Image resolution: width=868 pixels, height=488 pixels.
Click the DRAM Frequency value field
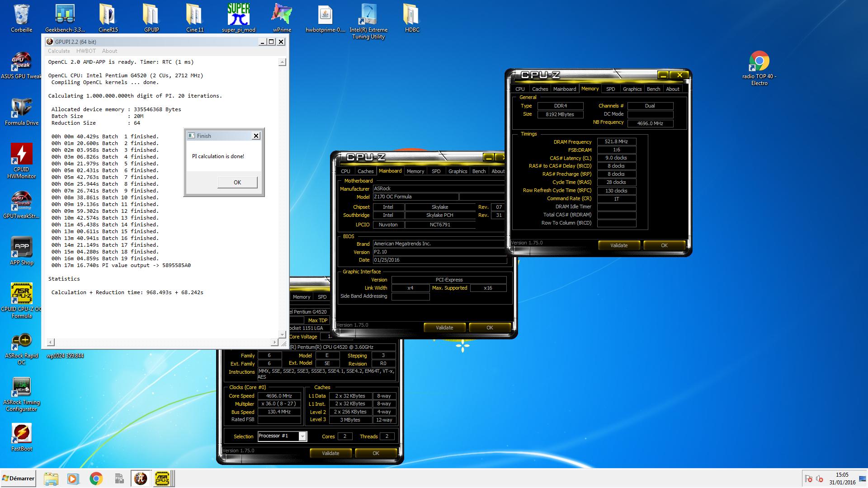(616, 141)
